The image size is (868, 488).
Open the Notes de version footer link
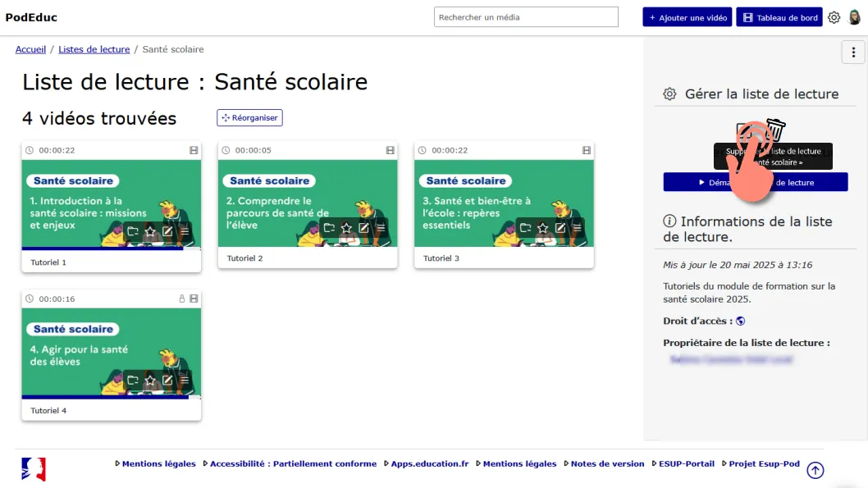click(x=607, y=463)
